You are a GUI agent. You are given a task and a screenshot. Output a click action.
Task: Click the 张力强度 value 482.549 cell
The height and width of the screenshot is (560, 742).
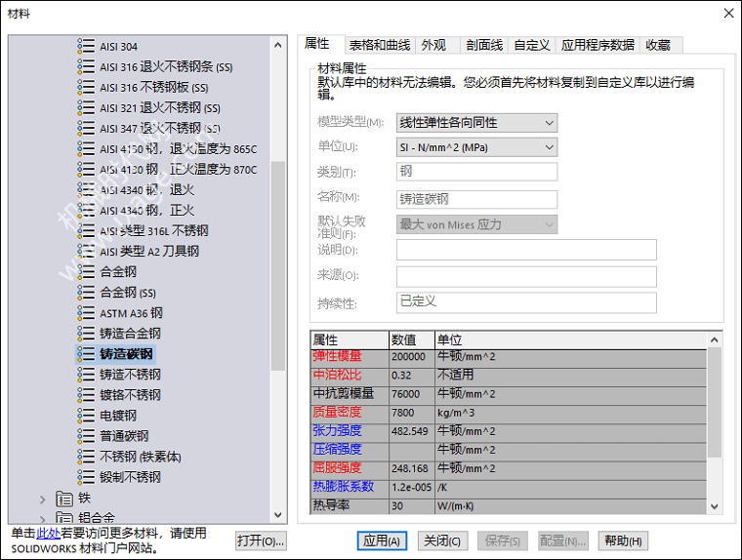(412, 431)
